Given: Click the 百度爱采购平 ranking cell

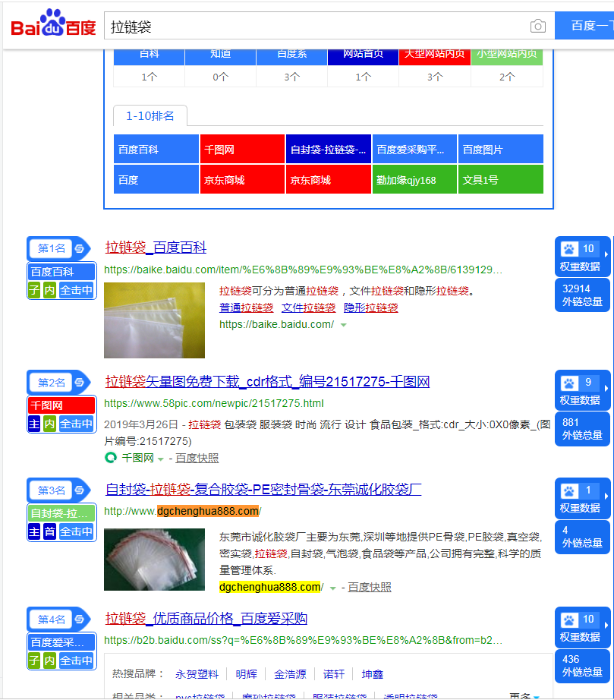Looking at the screenshot, I should click(x=414, y=149).
